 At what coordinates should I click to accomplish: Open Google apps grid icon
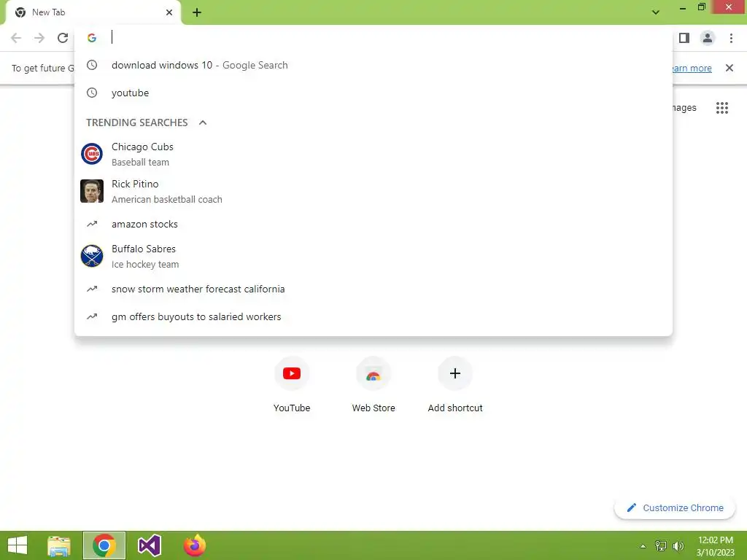pyautogui.click(x=722, y=108)
